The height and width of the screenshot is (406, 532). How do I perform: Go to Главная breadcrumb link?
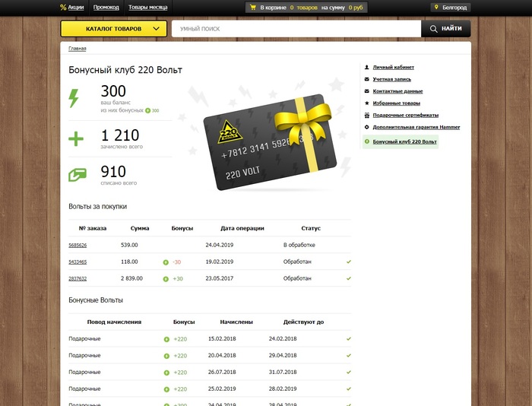click(x=77, y=49)
